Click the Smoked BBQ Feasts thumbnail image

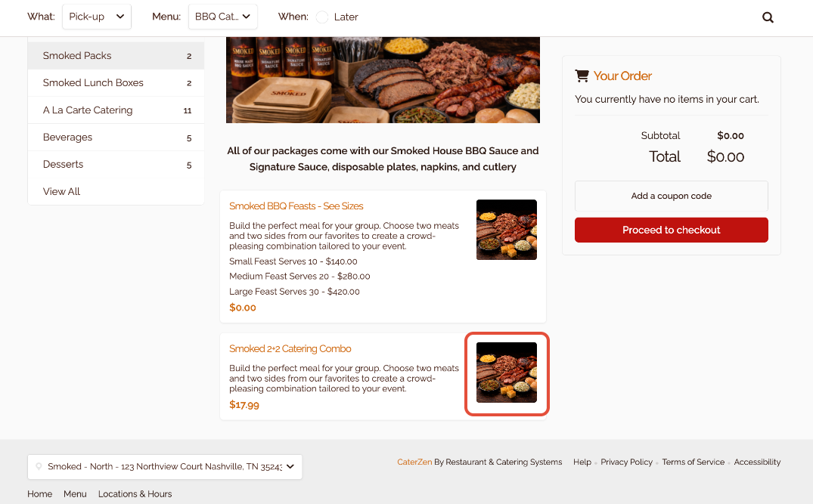(507, 230)
